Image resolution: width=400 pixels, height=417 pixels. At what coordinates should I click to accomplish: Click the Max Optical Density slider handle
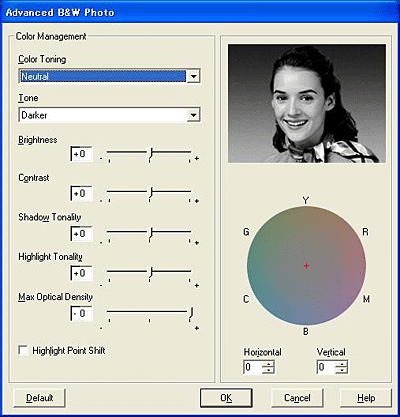click(x=191, y=313)
